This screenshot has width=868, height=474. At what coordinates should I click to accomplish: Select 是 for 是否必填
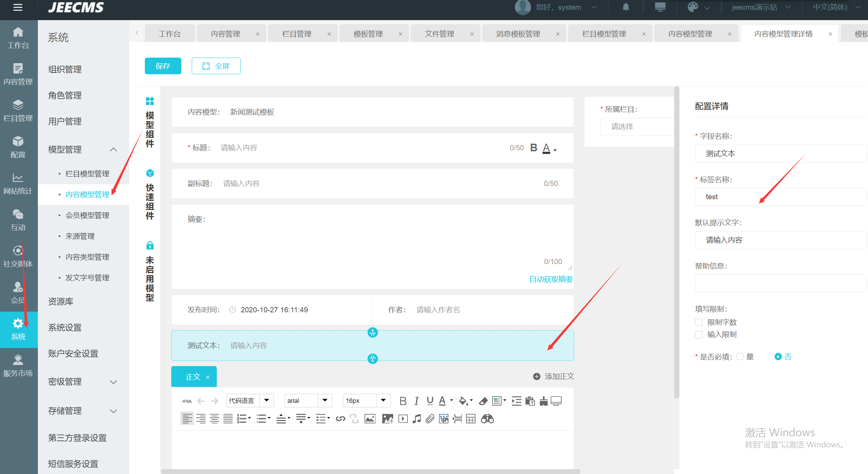tap(740, 357)
